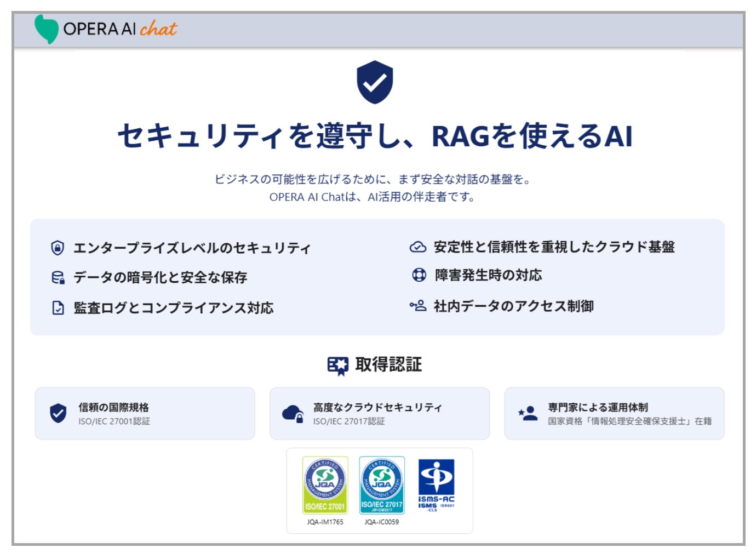Click the text 障害発生時の対応
756x559 pixels.
coord(488,275)
